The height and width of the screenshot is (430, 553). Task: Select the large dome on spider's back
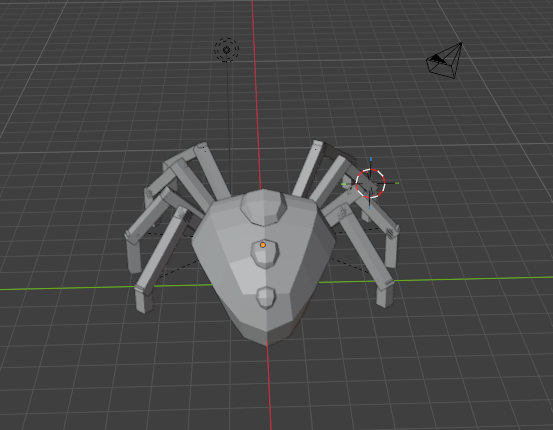pos(263,207)
